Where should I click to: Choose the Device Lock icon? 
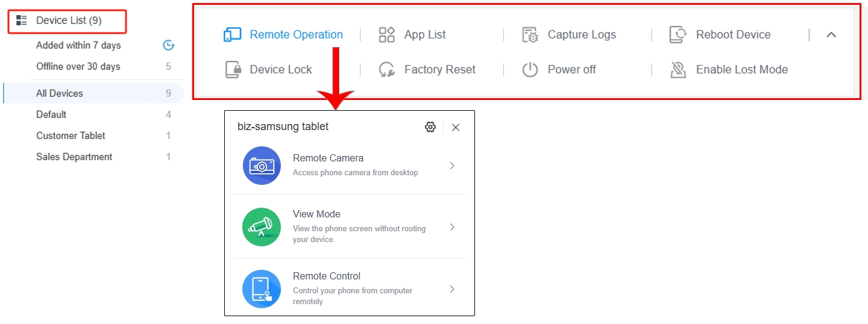(233, 70)
